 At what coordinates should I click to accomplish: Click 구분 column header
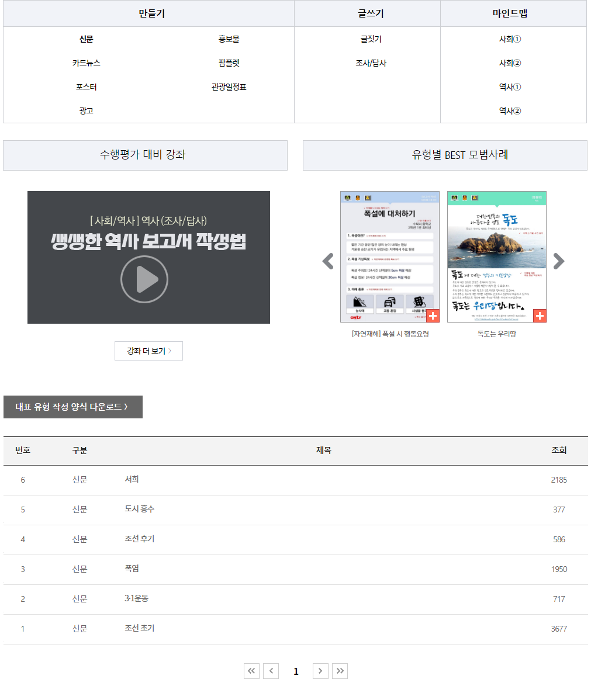point(80,451)
